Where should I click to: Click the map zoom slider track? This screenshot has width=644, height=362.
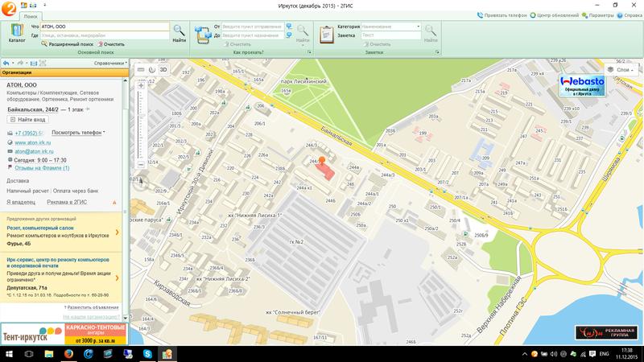142,125
